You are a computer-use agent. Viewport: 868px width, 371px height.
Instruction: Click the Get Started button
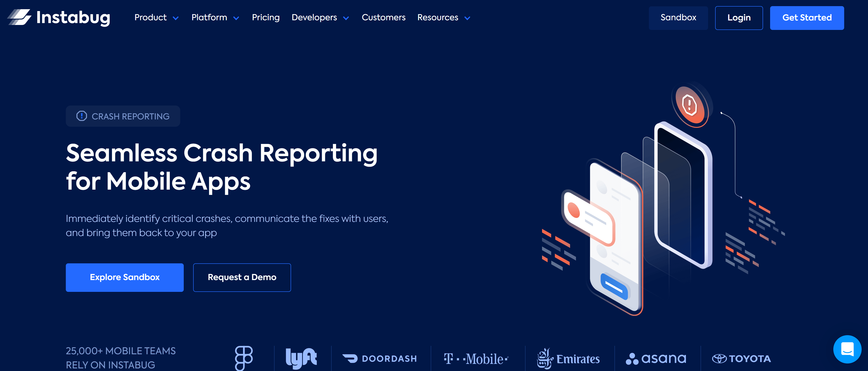tap(807, 18)
